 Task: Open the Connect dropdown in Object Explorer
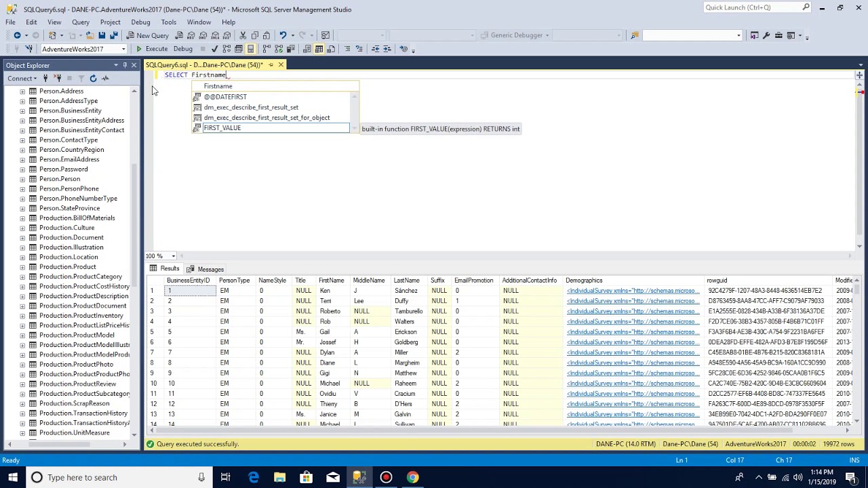22,79
